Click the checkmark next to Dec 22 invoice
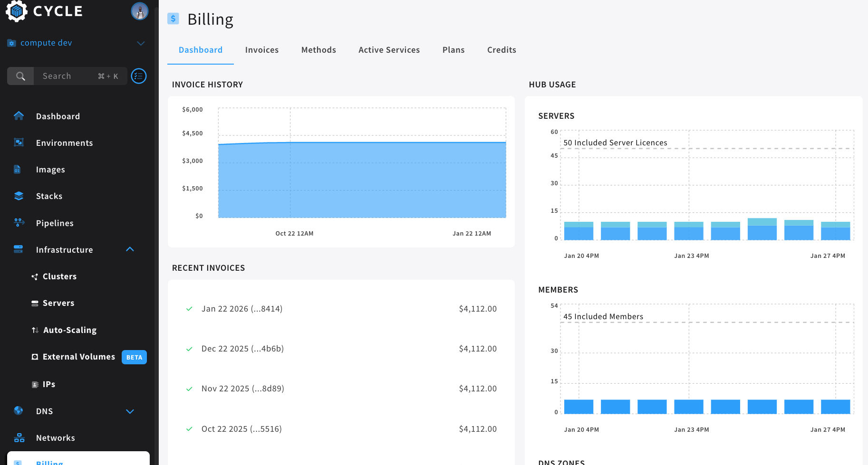 tap(189, 348)
